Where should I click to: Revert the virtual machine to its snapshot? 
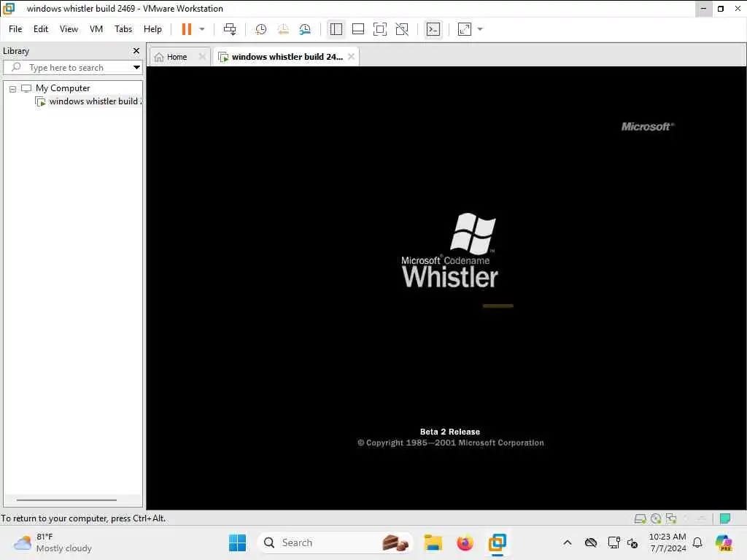click(x=283, y=29)
